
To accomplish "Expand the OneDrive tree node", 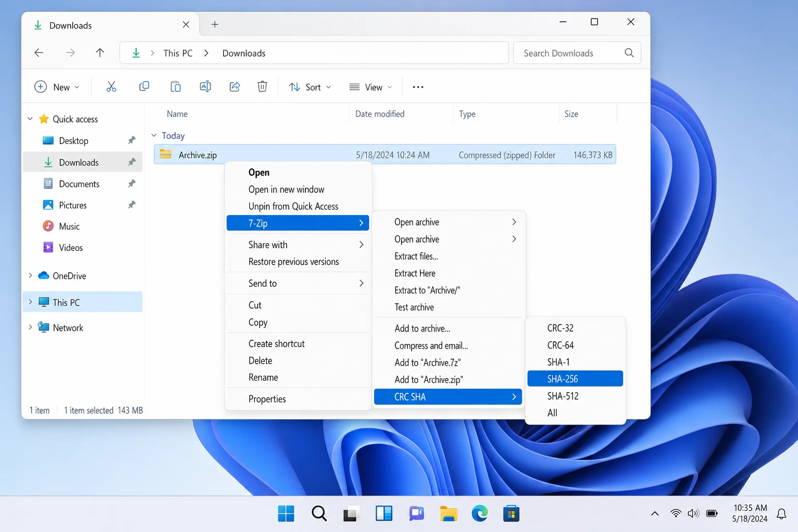I will click(30, 275).
